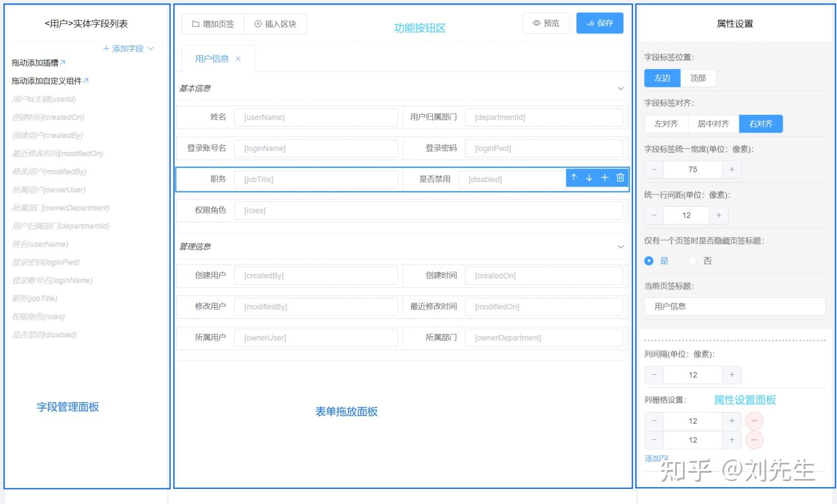Move the 职务 row up with arrow icon

(574, 177)
